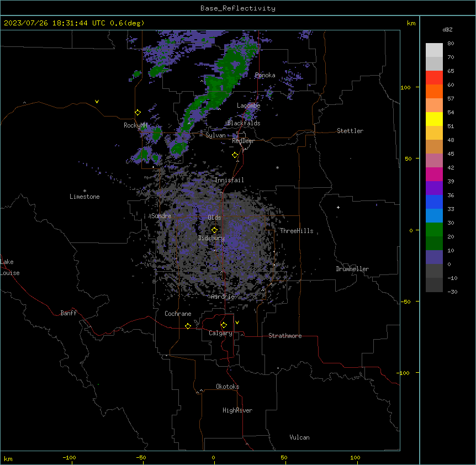Click the asterisk marker east of Innisfail
The image size is (476, 465).
(277, 167)
